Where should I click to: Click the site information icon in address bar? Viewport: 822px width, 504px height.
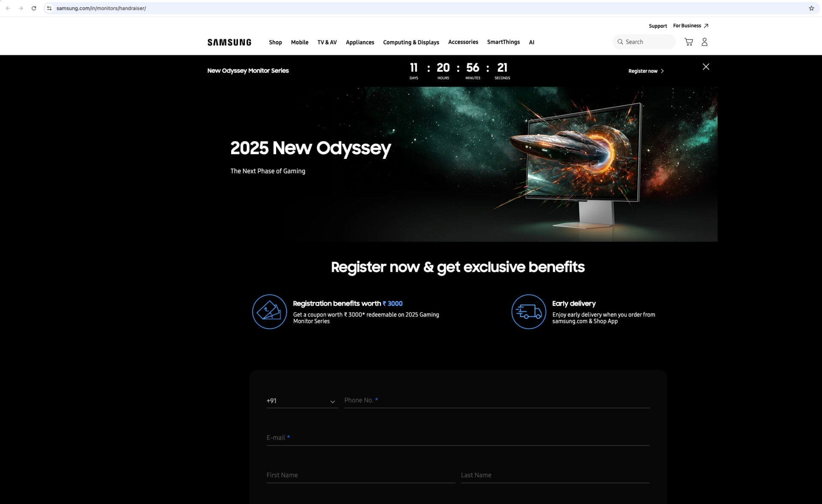tap(49, 8)
